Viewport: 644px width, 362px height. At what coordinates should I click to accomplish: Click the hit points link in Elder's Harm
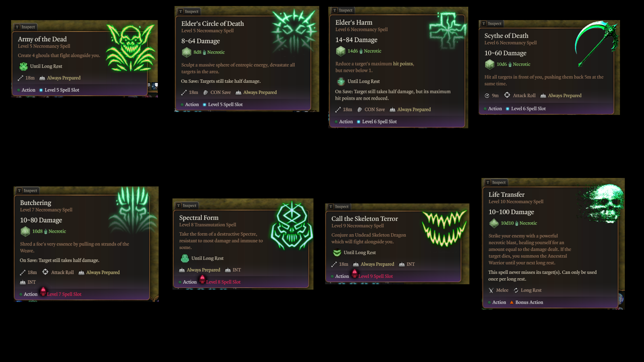tap(403, 64)
